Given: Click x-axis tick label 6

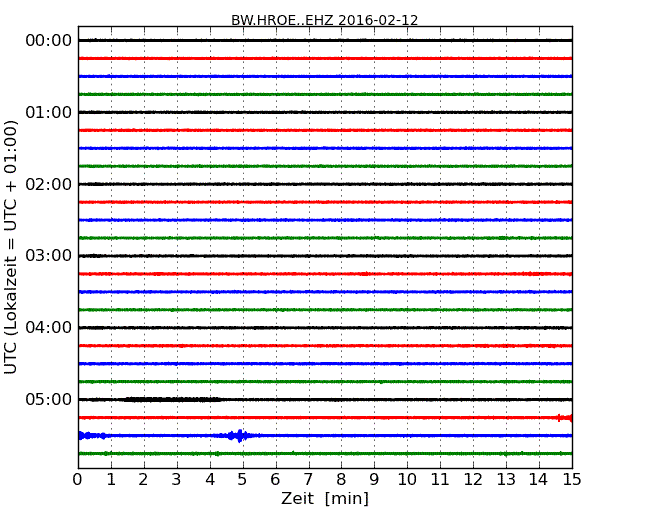Looking at the screenshot, I should tap(276, 479).
